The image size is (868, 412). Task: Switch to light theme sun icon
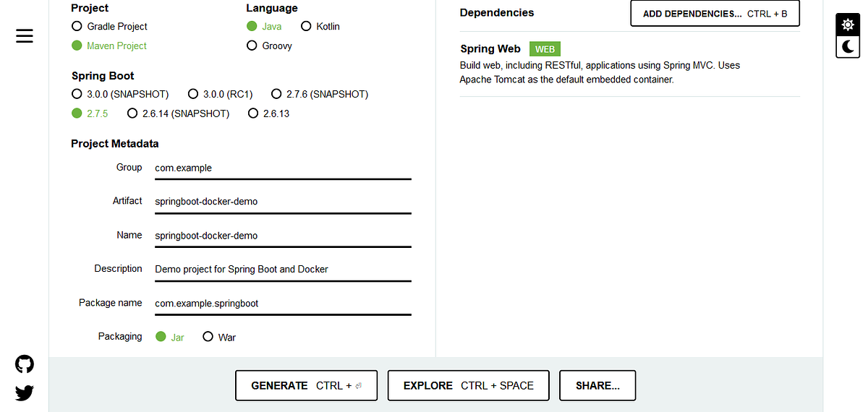(848, 25)
